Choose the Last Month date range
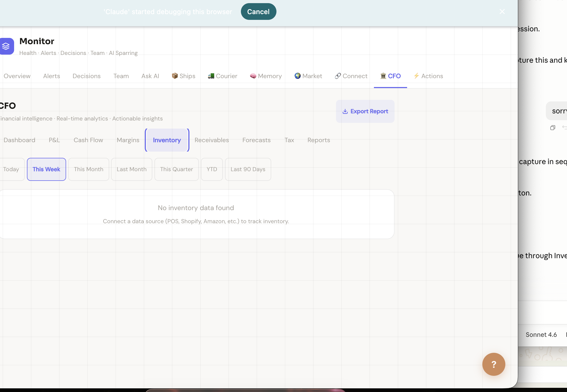Screen dimensions: 567x392 click(x=132, y=169)
